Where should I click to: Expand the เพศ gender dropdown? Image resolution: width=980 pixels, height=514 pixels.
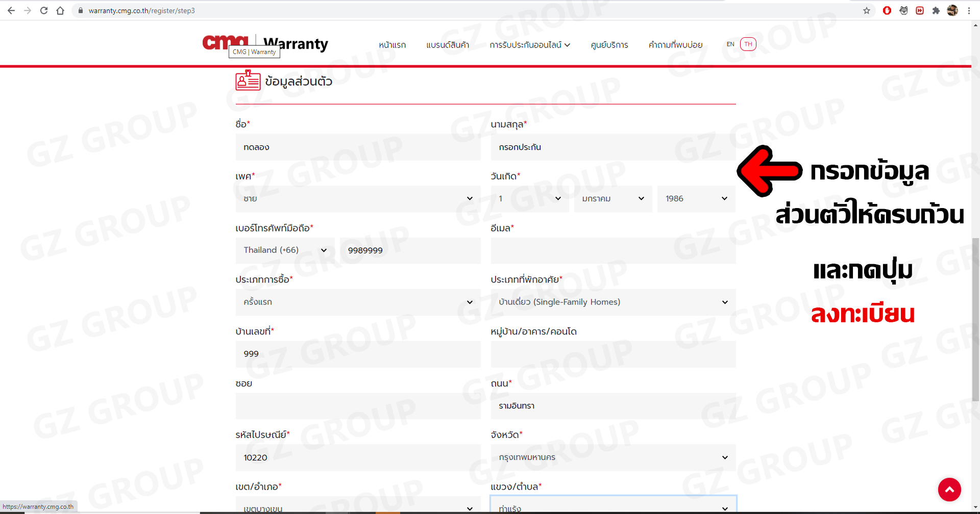click(357, 199)
